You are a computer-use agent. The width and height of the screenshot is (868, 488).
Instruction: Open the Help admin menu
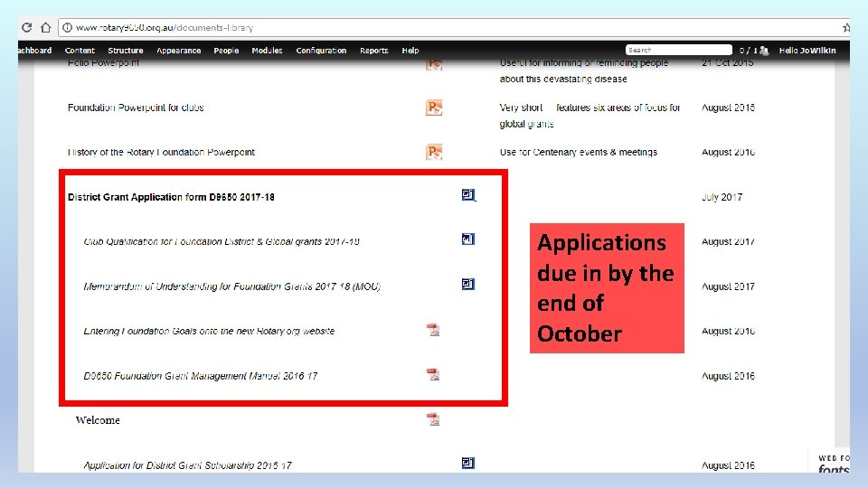pos(410,51)
